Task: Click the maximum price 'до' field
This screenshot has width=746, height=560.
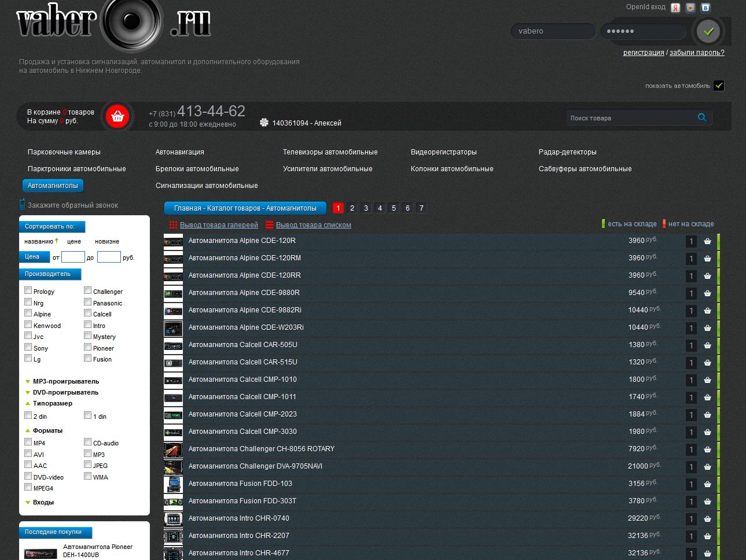Action: (x=109, y=257)
